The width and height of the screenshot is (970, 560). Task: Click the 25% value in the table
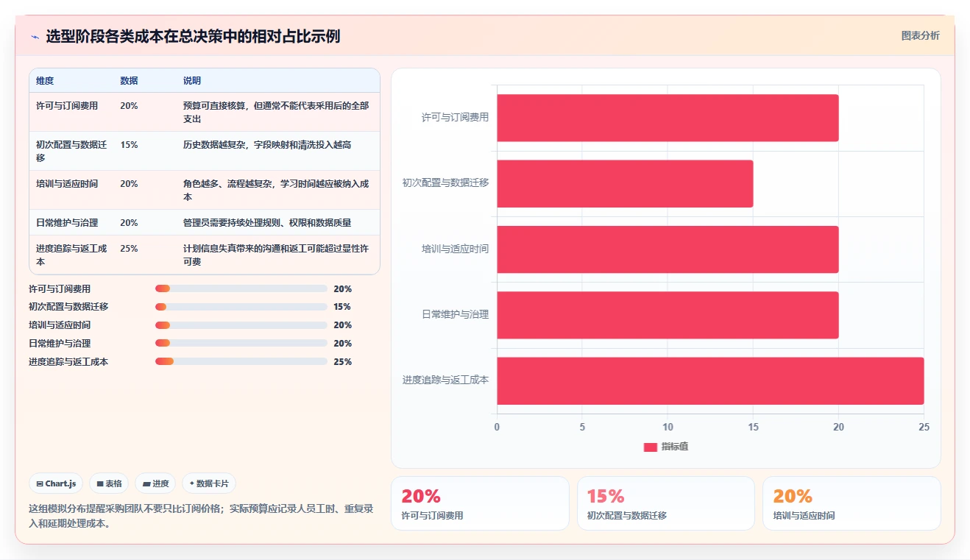click(129, 249)
